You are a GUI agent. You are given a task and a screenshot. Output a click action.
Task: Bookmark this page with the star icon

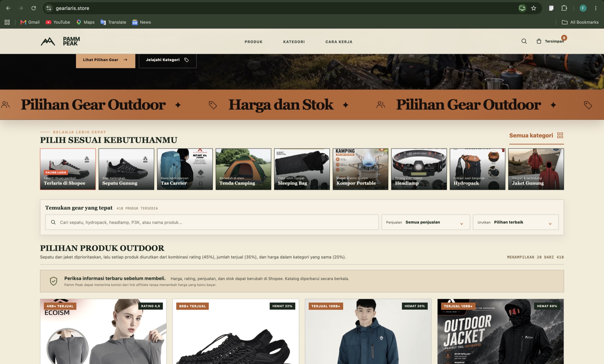(534, 8)
